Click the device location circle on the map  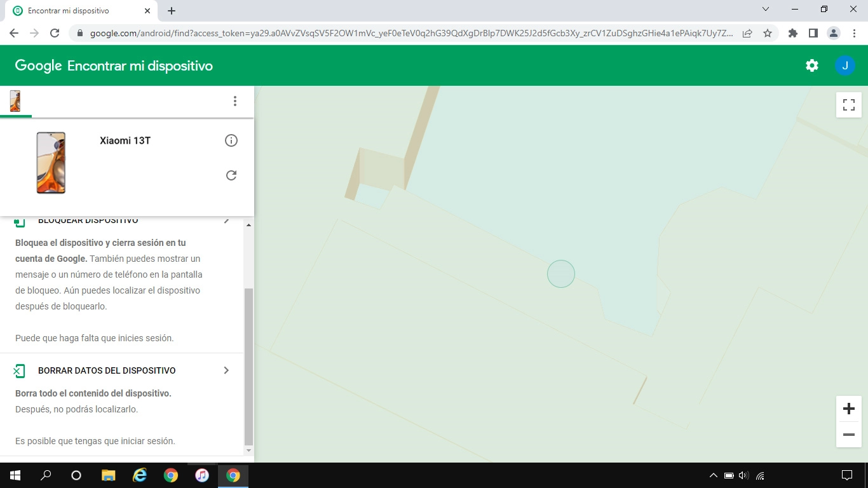(561, 273)
